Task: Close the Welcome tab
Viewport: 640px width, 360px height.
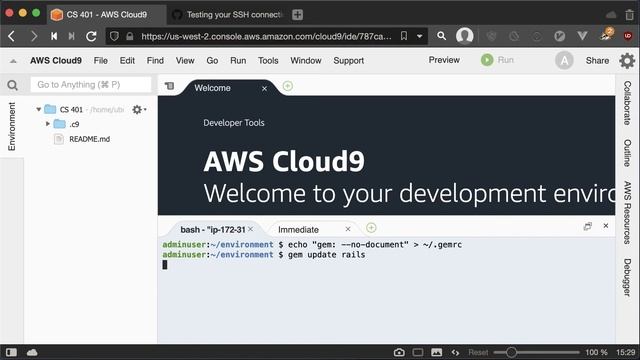Action: (264, 89)
